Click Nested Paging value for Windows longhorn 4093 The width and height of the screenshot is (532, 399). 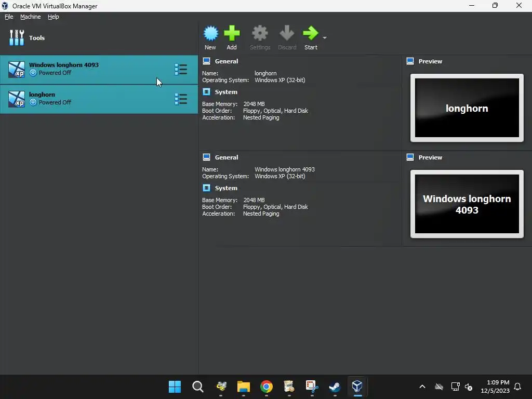click(x=261, y=214)
